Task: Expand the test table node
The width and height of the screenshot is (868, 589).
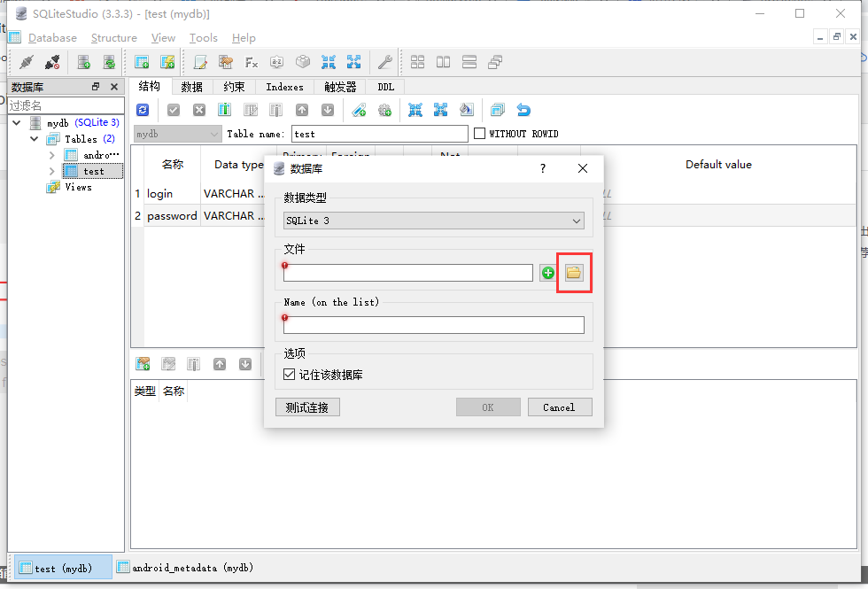Action: pyautogui.click(x=52, y=171)
